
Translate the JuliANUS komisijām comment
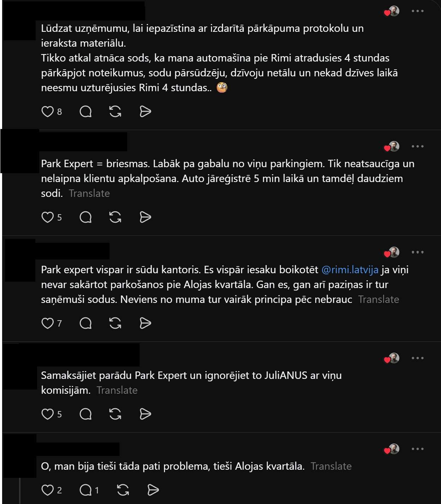pyautogui.click(x=117, y=390)
